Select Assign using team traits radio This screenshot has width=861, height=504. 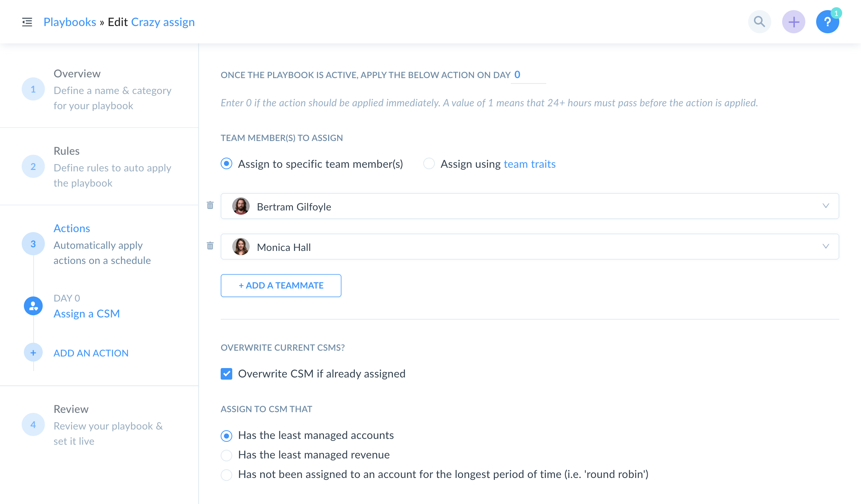(x=429, y=164)
